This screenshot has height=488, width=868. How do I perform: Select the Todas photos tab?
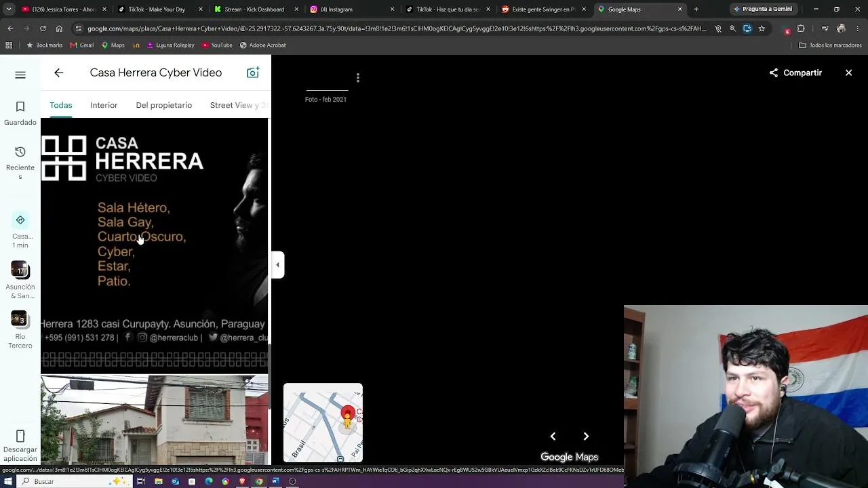[x=61, y=105]
